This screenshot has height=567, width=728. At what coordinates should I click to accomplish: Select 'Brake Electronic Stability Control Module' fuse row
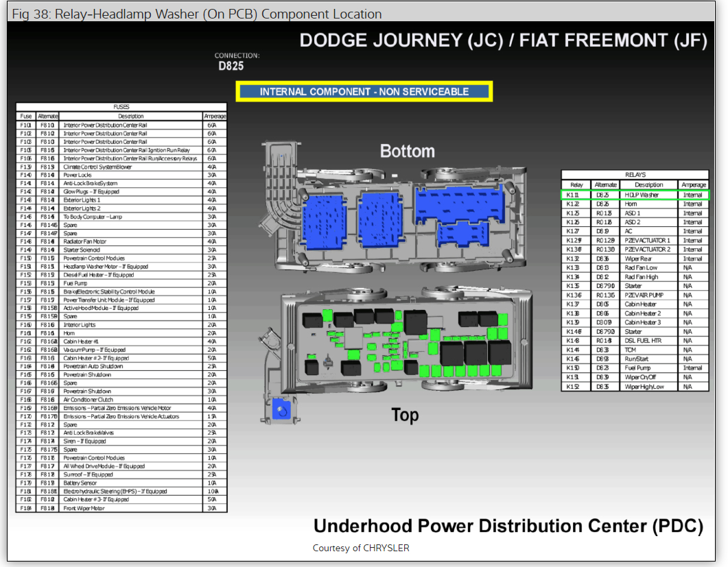(121, 292)
